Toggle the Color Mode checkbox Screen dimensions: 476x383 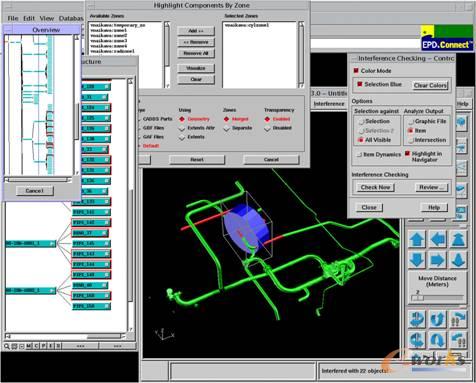pos(356,71)
